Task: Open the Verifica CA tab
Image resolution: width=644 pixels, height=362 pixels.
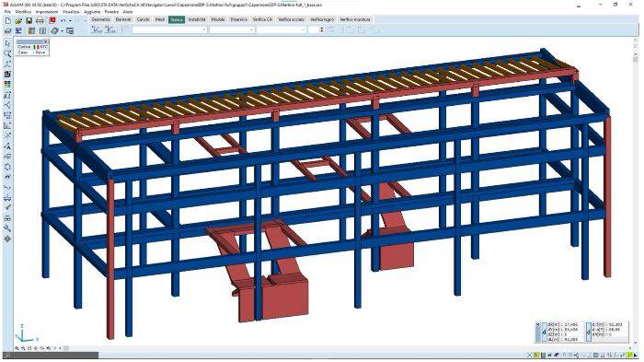Action: coord(262,19)
